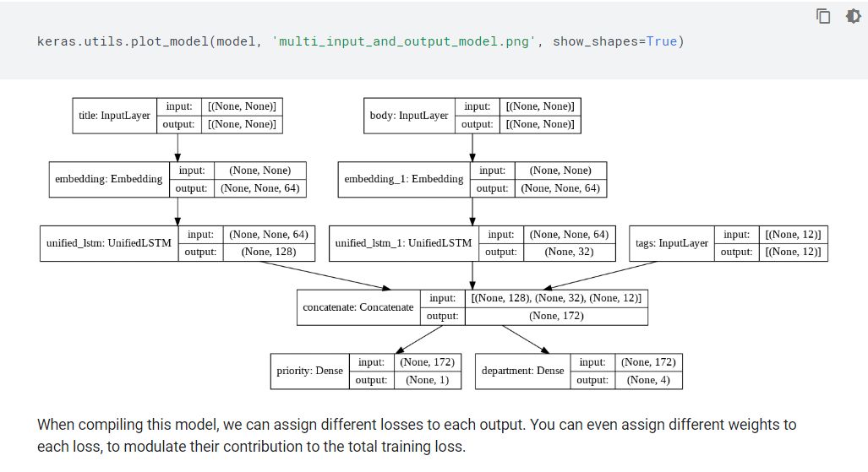Screen dimensions: 868x472
Task: Click the '(None, 4)' output shape cell
Action: tap(649, 380)
